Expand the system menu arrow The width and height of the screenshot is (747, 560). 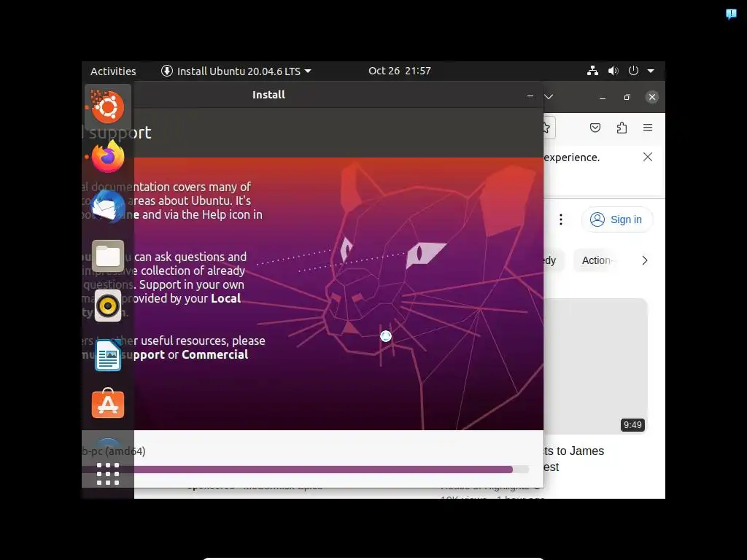651,71
